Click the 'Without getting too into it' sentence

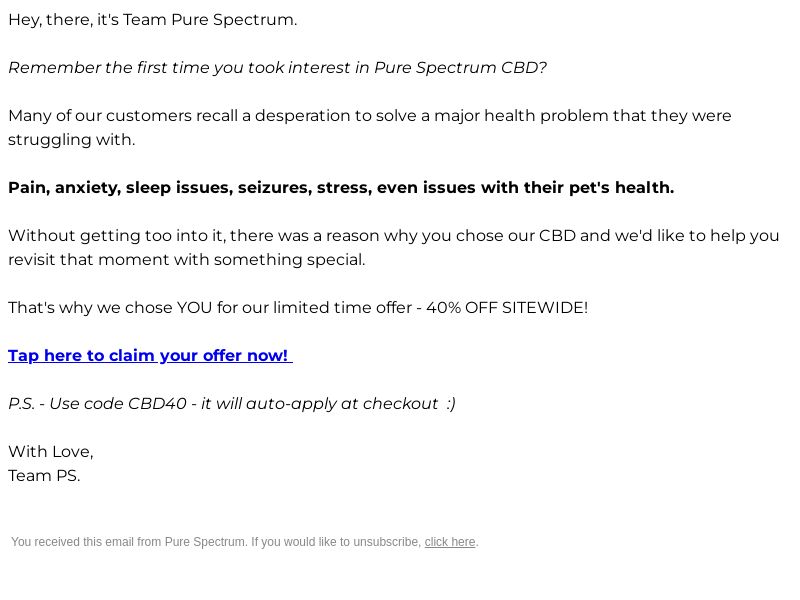point(393,247)
